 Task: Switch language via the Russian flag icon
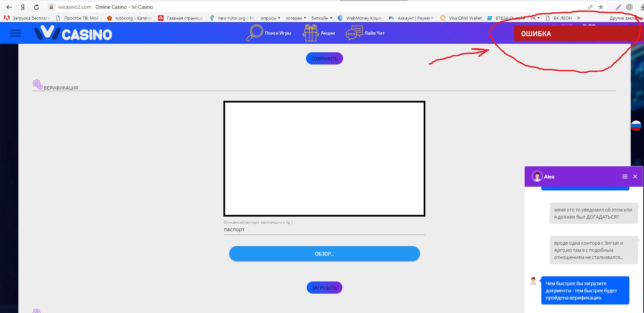(x=636, y=126)
